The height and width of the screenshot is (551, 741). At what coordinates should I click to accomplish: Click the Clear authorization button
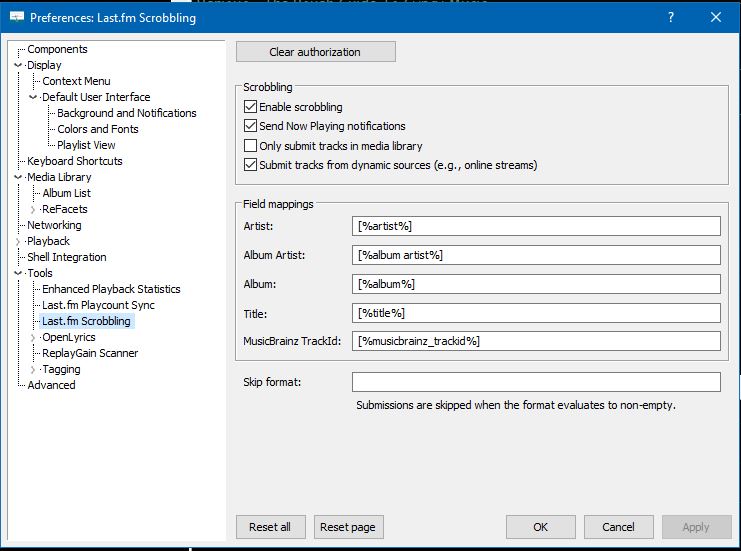pyautogui.click(x=315, y=52)
